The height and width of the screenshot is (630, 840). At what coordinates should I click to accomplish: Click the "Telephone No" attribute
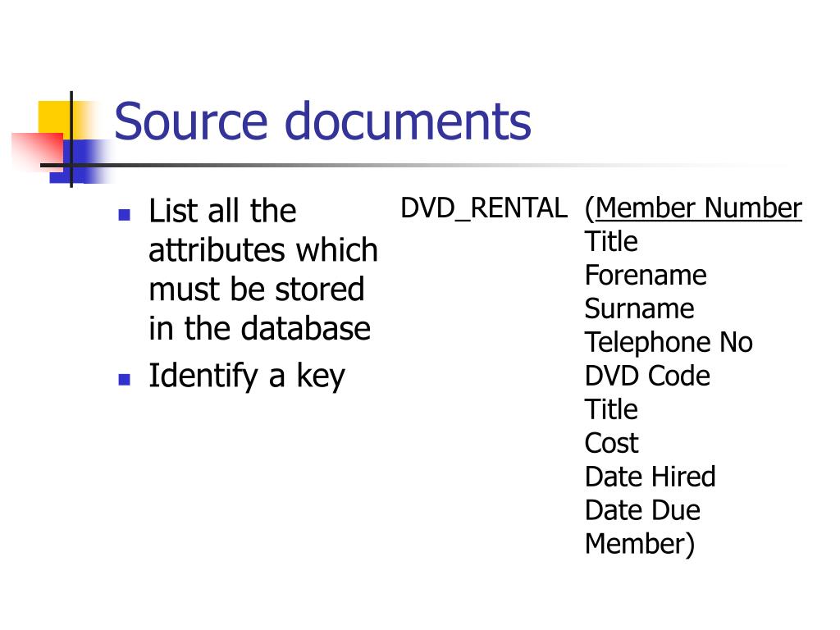(x=669, y=342)
